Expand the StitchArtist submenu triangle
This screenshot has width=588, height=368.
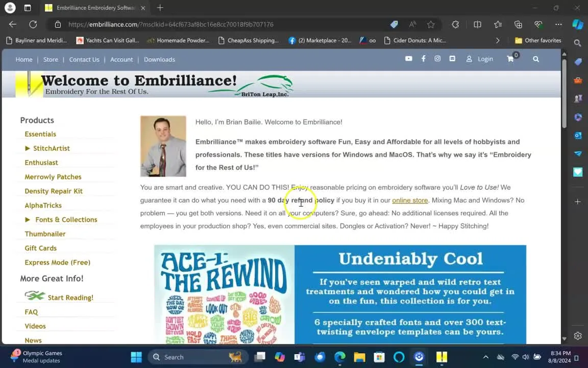[28, 148]
